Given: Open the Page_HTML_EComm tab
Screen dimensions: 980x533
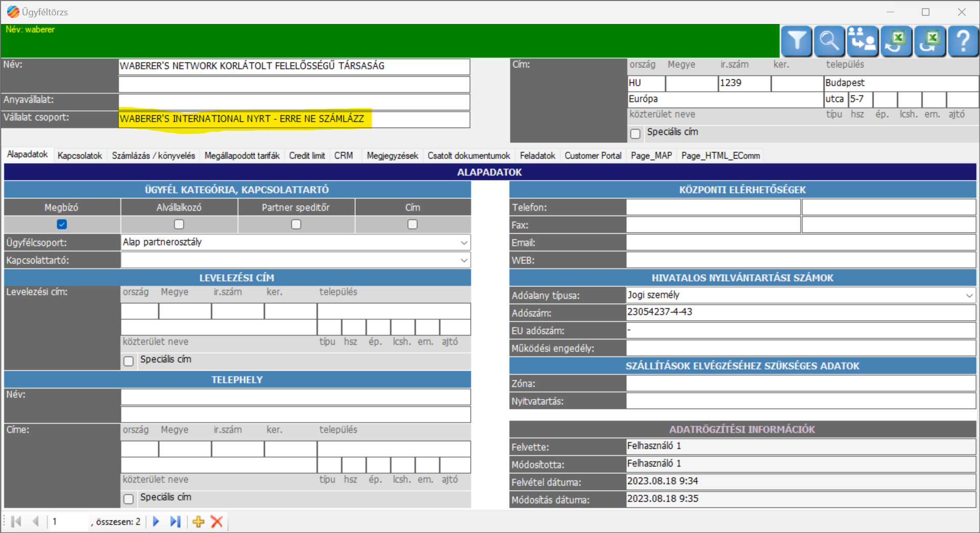Looking at the screenshot, I should (720, 155).
